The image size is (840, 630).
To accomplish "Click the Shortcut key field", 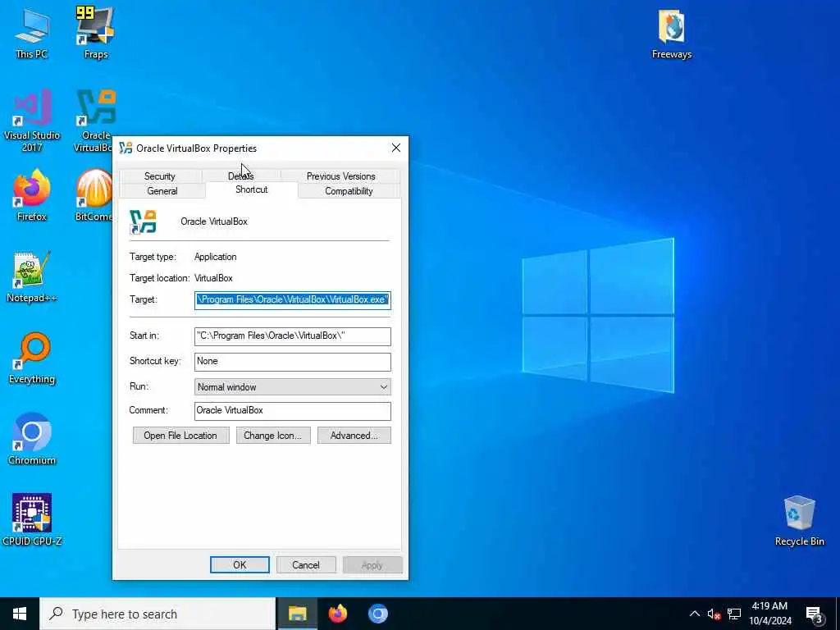I will (x=293, y=362).
